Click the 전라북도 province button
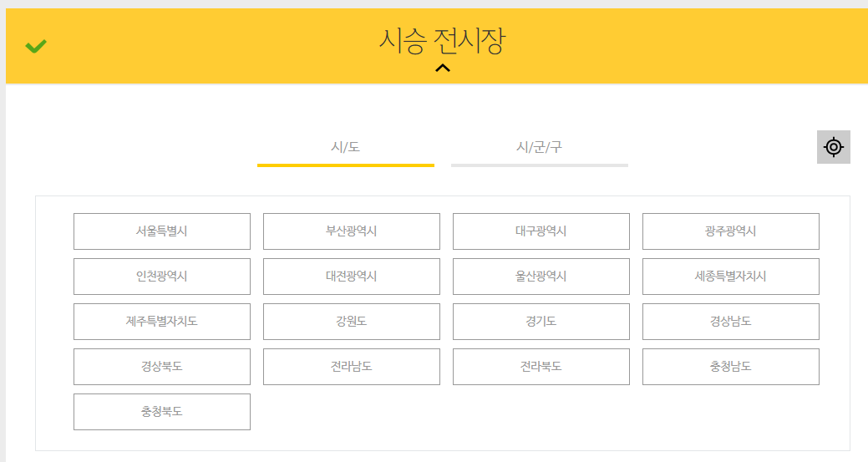Screen dimensions: 868x462 coord(541,366)
